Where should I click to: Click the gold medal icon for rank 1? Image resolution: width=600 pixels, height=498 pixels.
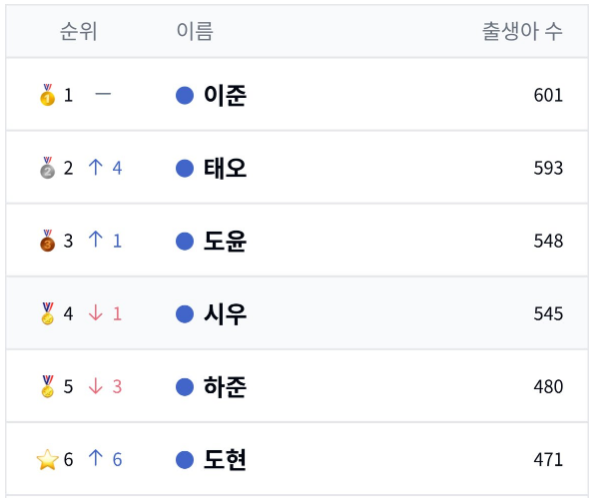(x=47, y=95)
